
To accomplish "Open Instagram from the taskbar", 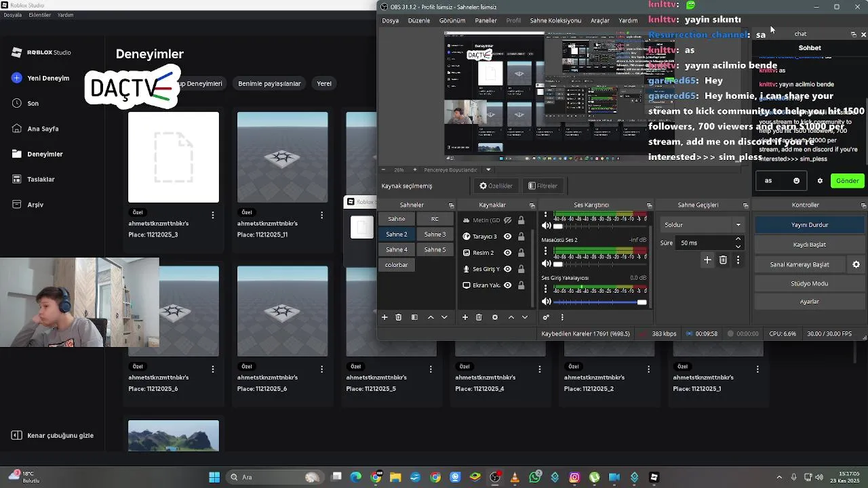I will click(574, 477).
